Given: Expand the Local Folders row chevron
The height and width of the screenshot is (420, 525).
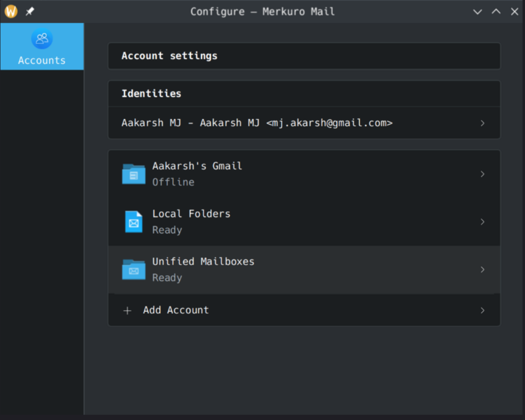Looking at the screenshot, I should [482, 222].
